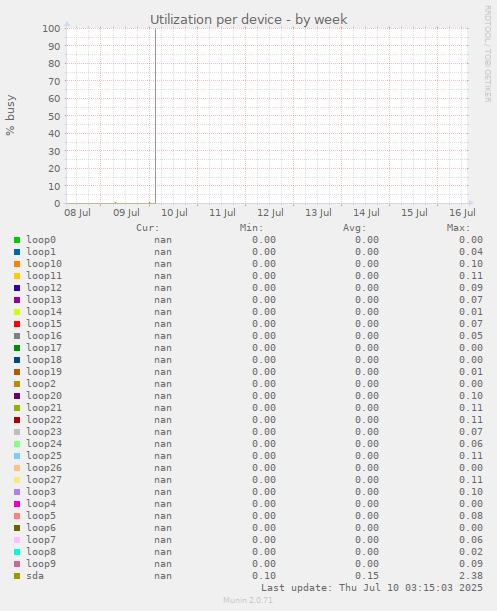Click the loop17 legend label
Screen dimensions: 497x611
[44, 348]
